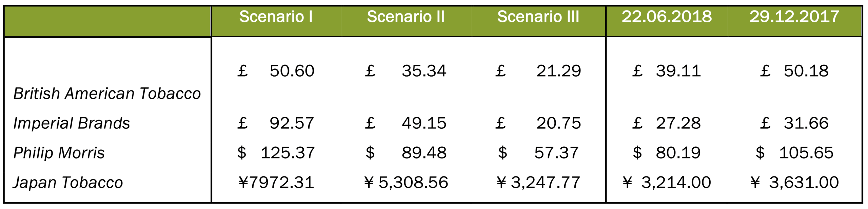Click the 39.11 British American Tobacco price

(x=678, y=71)
